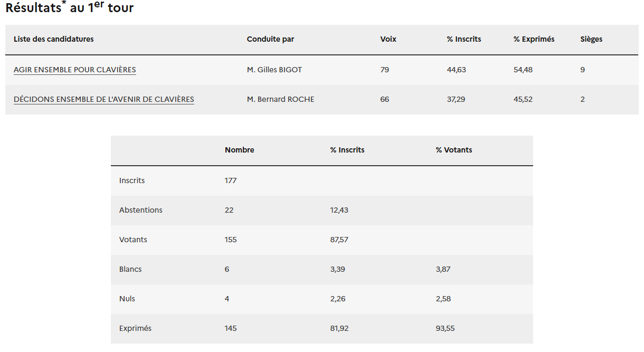The height and width of the screenshot is (352, 644).
Task: Open the AGIR ENSEMBLE POUR CLAVIÈRES list link
Action: coord(75,70)
